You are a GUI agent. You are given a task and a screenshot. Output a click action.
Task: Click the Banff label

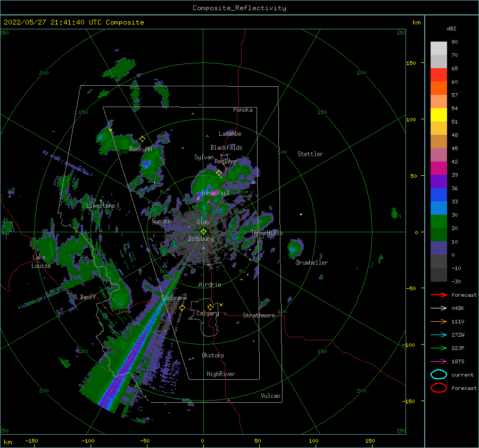(88, 297)
